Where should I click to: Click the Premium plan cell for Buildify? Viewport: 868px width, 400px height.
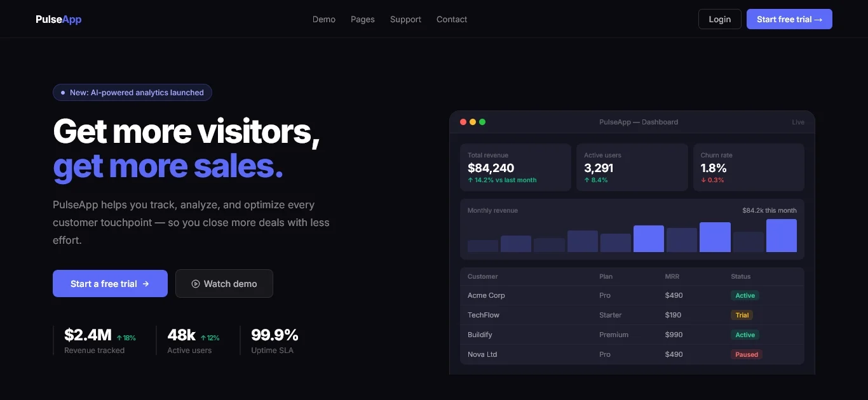tap(614, 335)
